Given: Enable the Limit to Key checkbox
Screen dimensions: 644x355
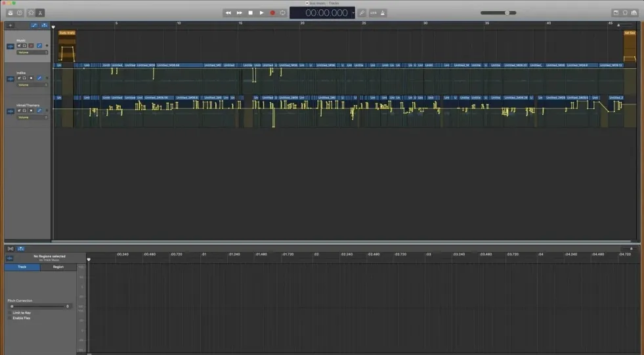Looking at the screenshot, I should pyautogui.click(x=10, y=313).
